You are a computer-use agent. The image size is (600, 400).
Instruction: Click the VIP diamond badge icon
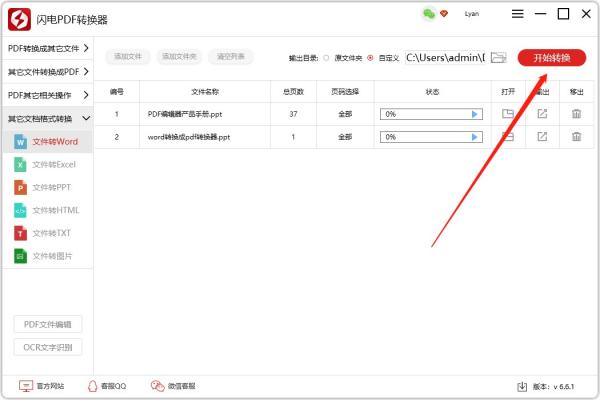(444, 14)
